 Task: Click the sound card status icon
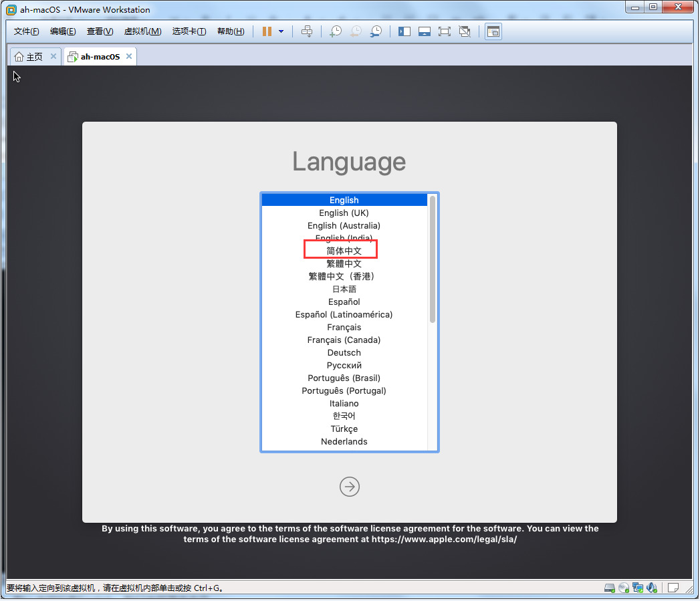pos(652,588)
